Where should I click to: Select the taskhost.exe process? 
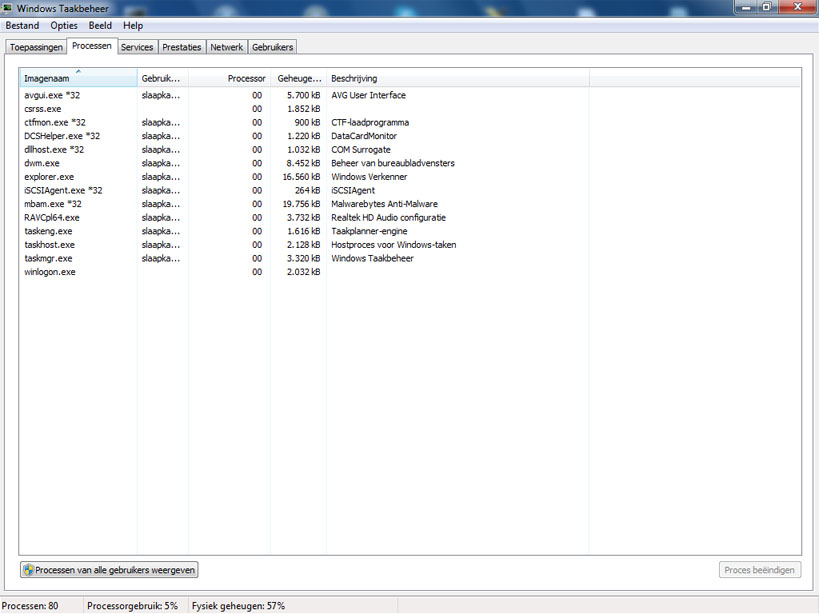[x=50, y=244]
